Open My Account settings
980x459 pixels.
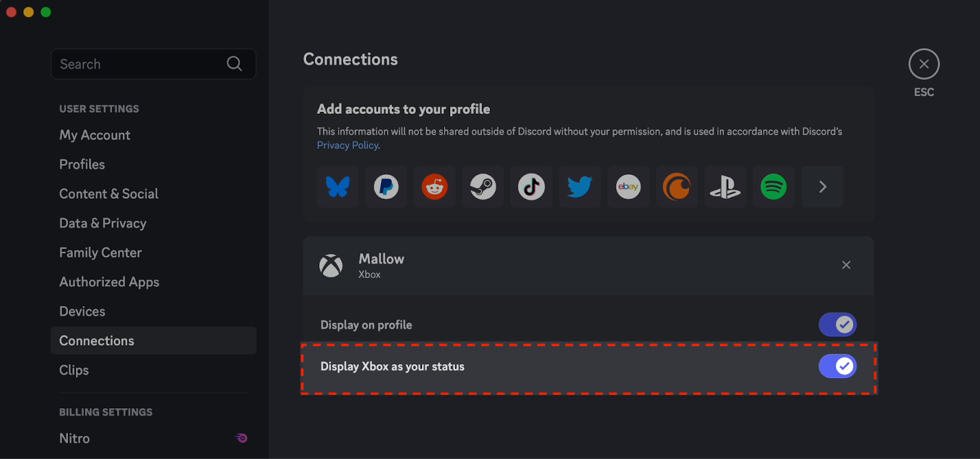click(x=95, y=135)
